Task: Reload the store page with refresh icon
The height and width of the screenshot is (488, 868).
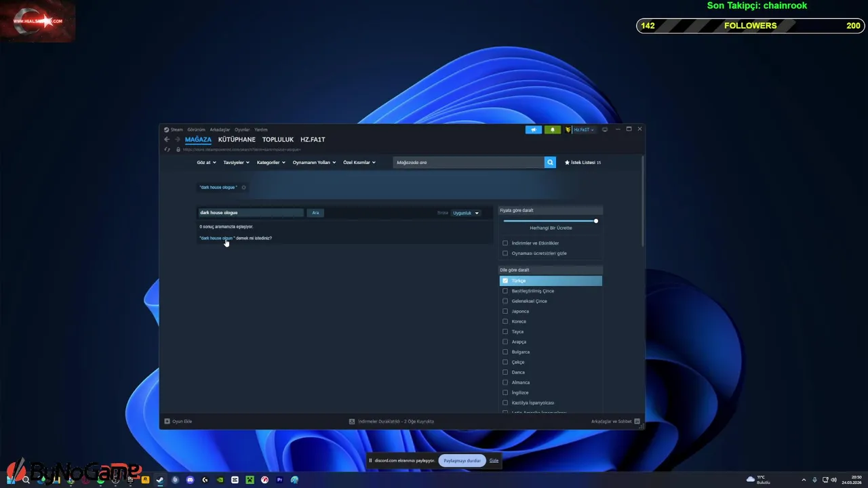Action: click(x=167, y=149)
